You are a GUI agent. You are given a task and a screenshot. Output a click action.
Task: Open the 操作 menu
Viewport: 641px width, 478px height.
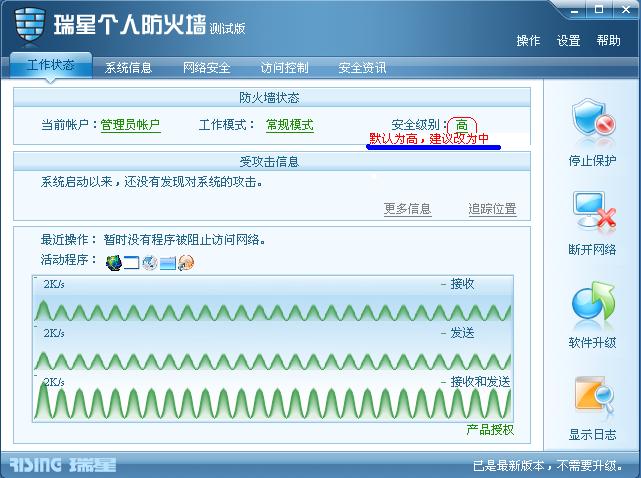[528, 40]
